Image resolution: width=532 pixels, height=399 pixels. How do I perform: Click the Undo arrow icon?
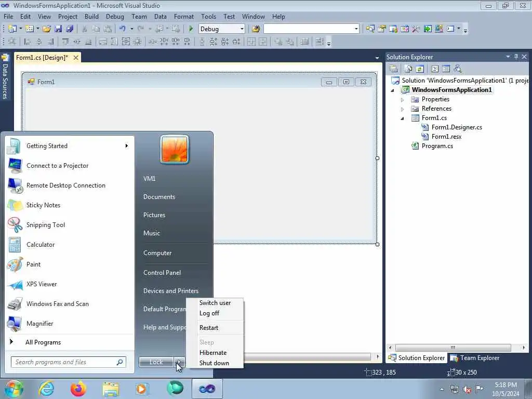[123, 29]
